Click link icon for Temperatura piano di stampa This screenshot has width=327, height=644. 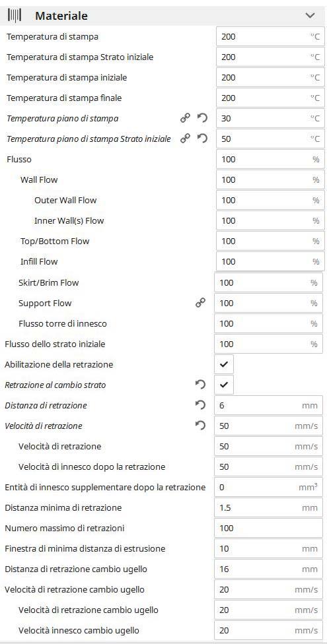(186, 118)
